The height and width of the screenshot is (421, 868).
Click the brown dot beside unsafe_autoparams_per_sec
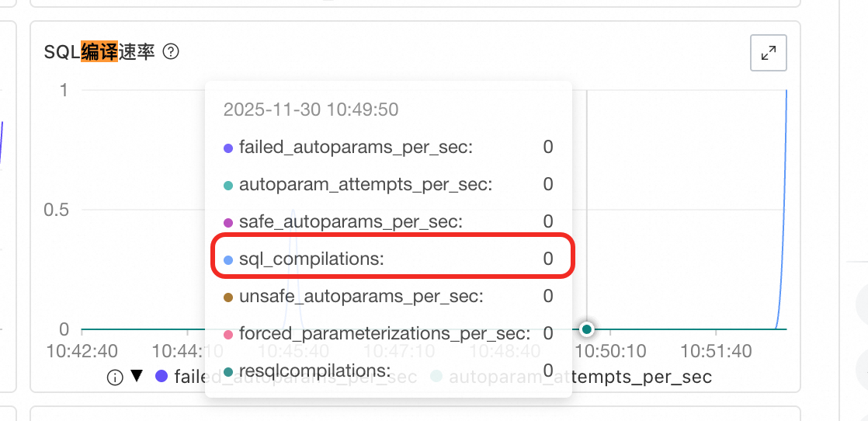pyautogui.click(x=228, y=297)
